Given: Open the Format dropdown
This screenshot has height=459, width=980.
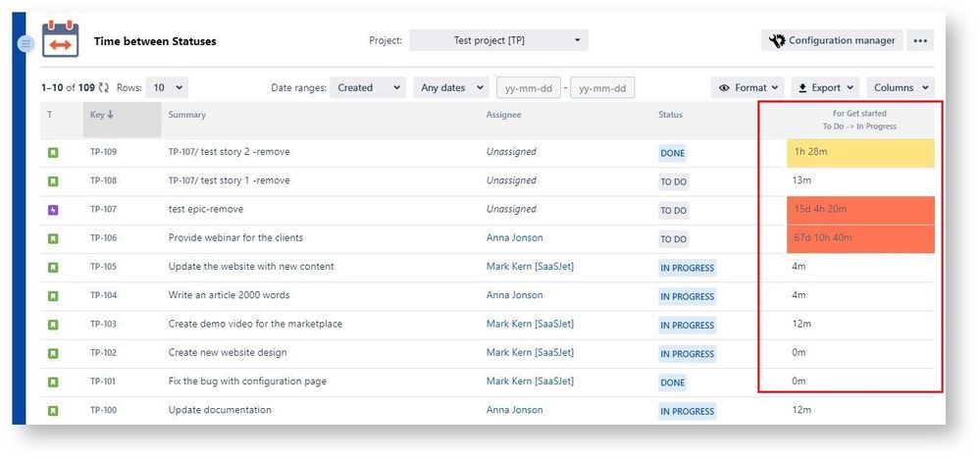Looking at the screenshot, I should pyautogui.click(x=748, y=88).
